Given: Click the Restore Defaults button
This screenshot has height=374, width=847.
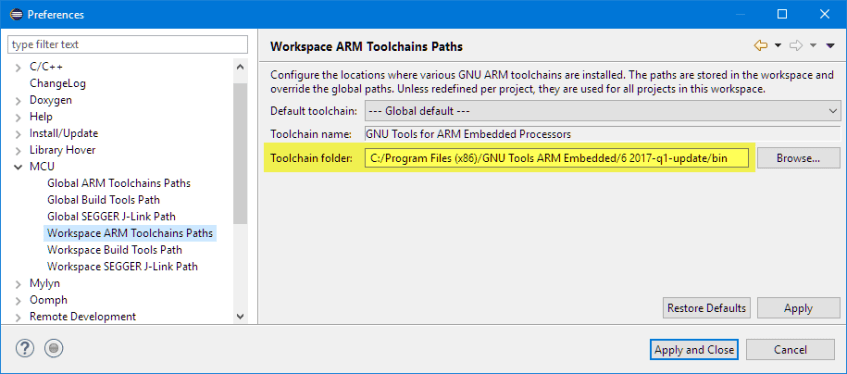Looking at the screenshot, I should 706,308.
